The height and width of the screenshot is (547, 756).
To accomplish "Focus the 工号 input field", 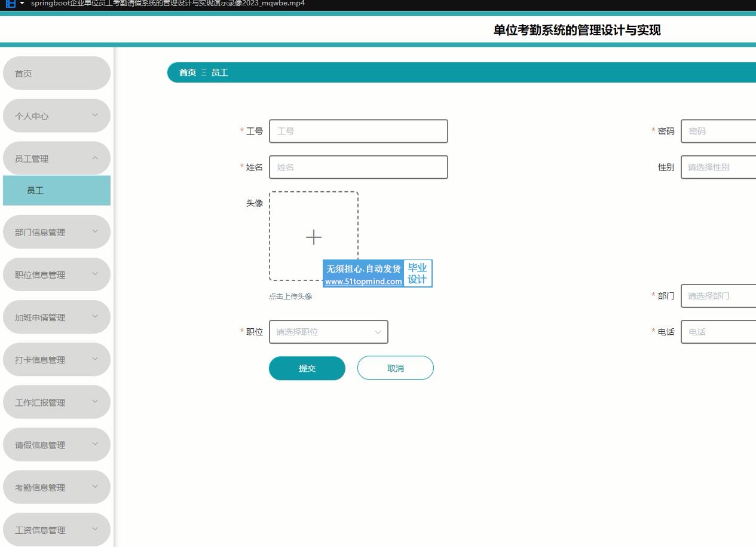I will pyautogui.click(x=358, y=132).
